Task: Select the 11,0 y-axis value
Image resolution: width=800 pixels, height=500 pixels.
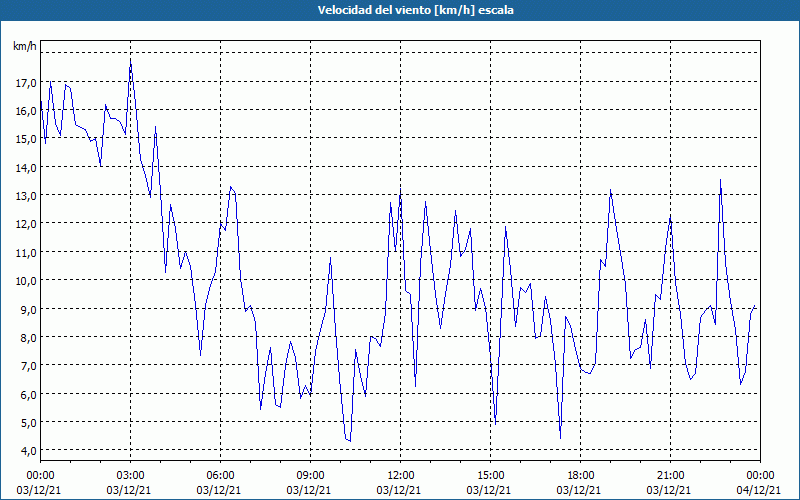Action: [26, 253]
